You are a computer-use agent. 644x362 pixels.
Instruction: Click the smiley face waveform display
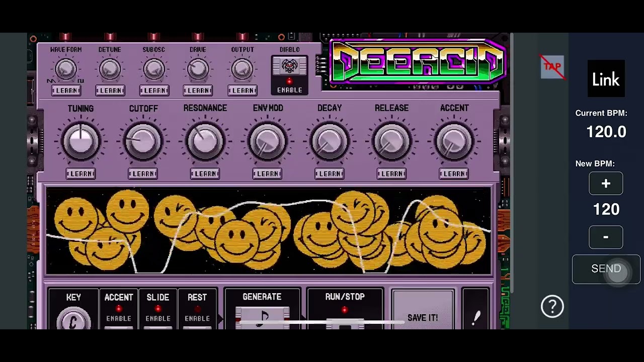coord(269,231)
